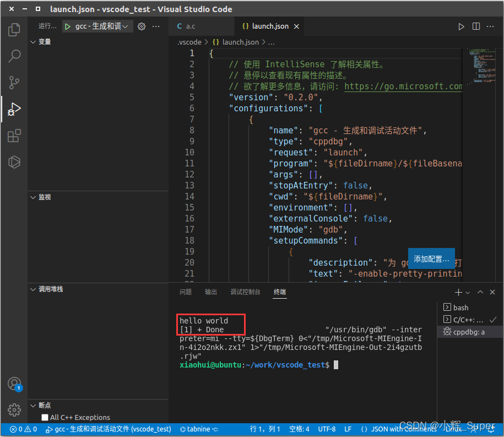This screenshot has height=437, width=504.
Task: Click the 添加配置 add configuration button
Action: pos(431,259)
